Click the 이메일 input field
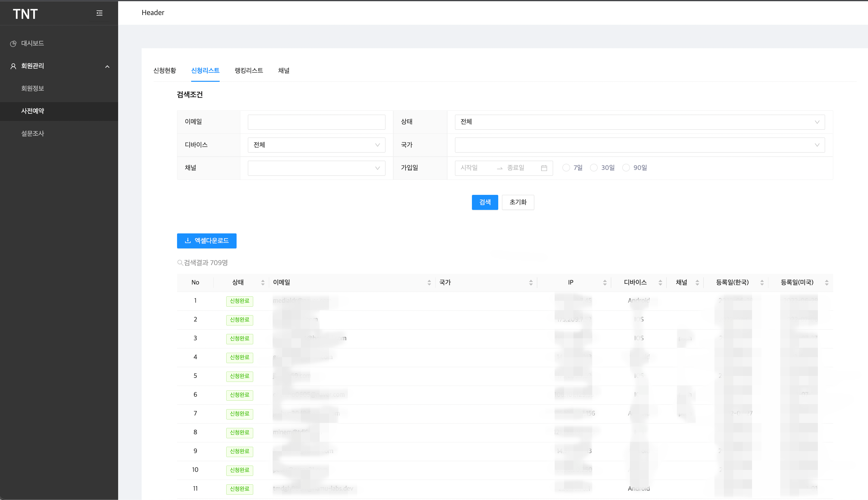The height and width of the screenshot is (500, 868). click(x=316, y=122)
